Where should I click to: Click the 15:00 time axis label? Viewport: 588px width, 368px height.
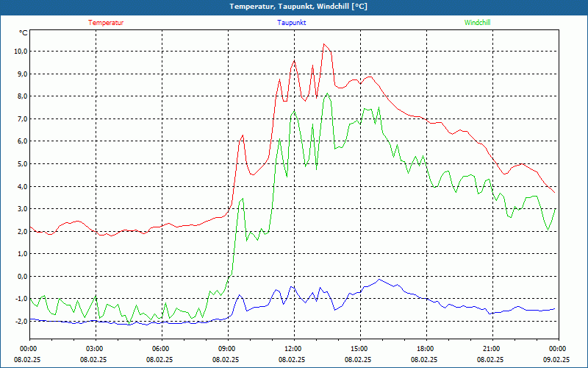coord(360,349)
